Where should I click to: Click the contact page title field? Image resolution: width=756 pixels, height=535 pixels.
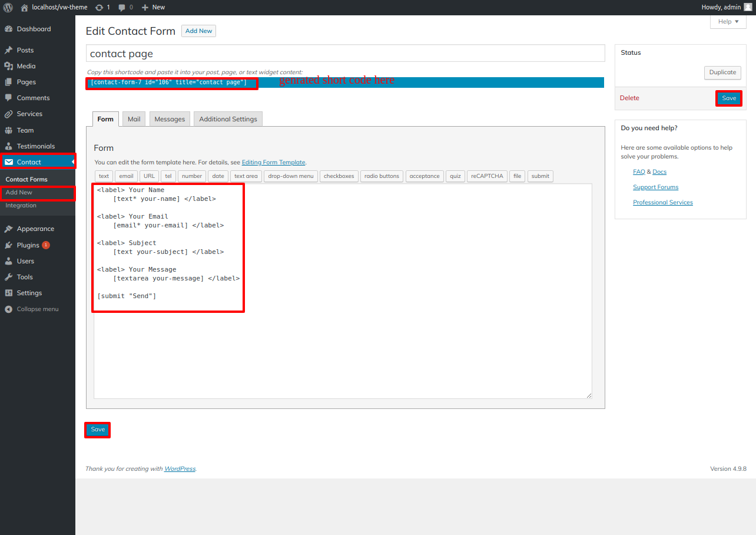(345, 54)
